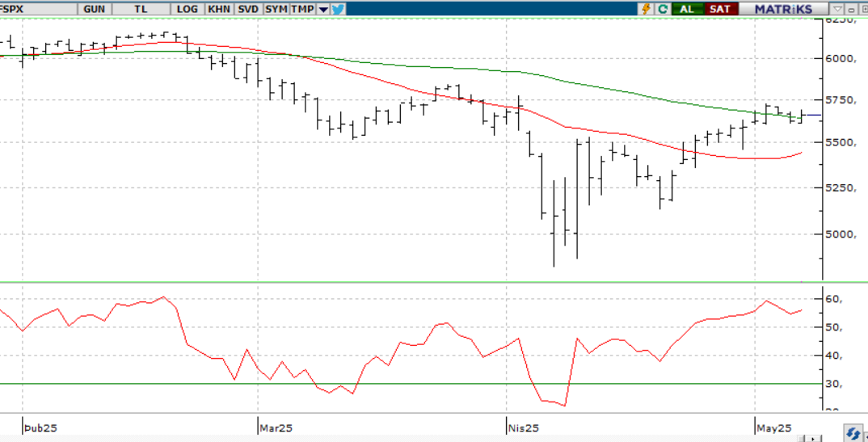Click the 5500 price axis label

pyautogui.click(x=841, y=143)
